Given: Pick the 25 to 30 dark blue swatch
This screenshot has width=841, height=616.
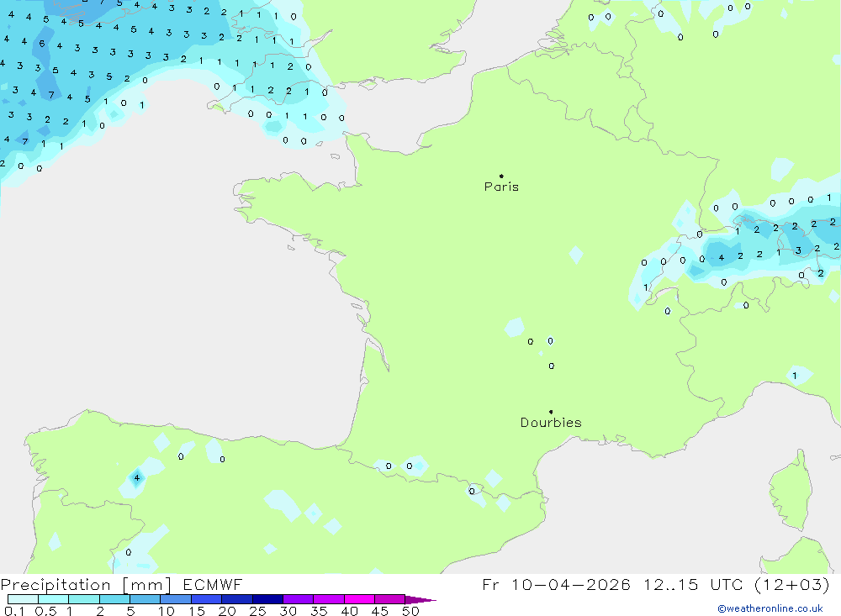Looking at the screenshot, I should [267, 599].
